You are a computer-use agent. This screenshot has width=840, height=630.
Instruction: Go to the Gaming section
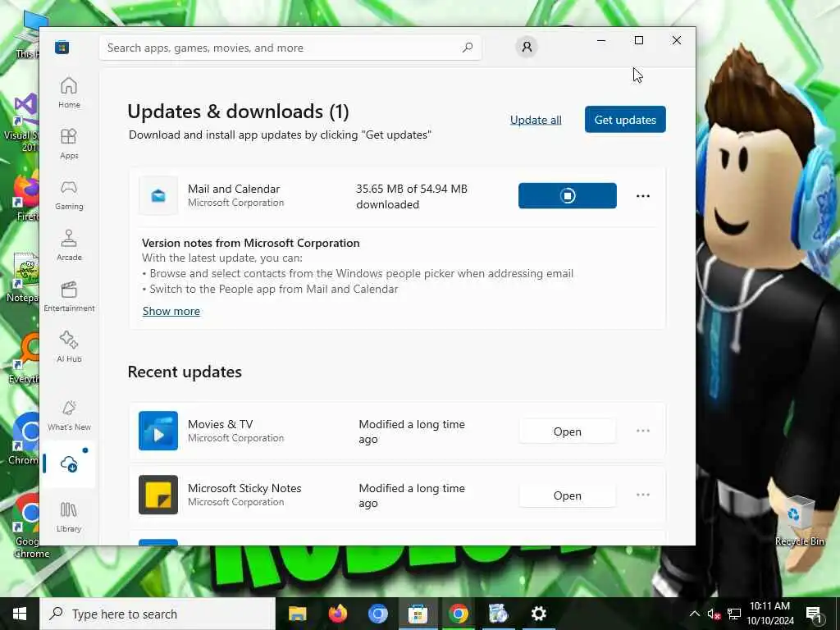(x=69, y=194)
